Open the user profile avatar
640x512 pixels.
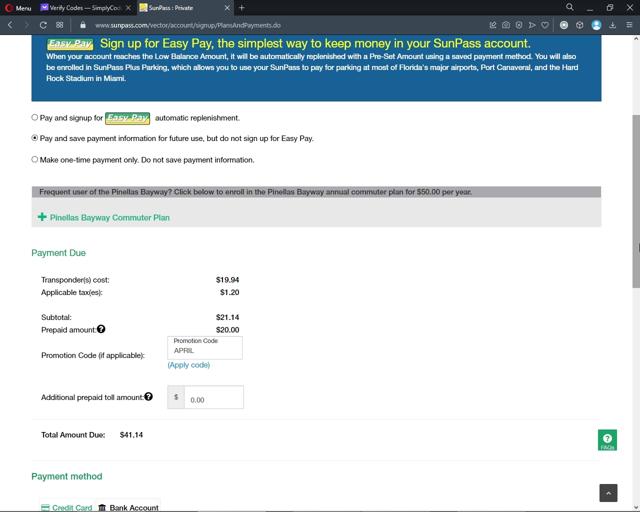[596, 25]
